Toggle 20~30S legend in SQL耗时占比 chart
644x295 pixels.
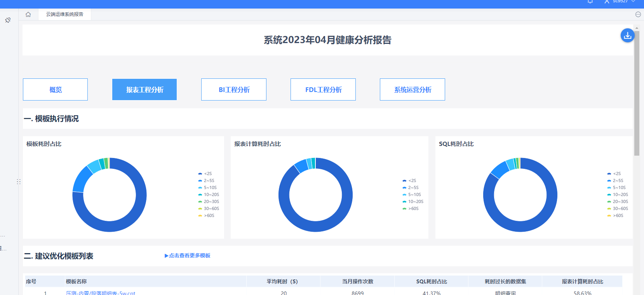click(x=618, y=201)
